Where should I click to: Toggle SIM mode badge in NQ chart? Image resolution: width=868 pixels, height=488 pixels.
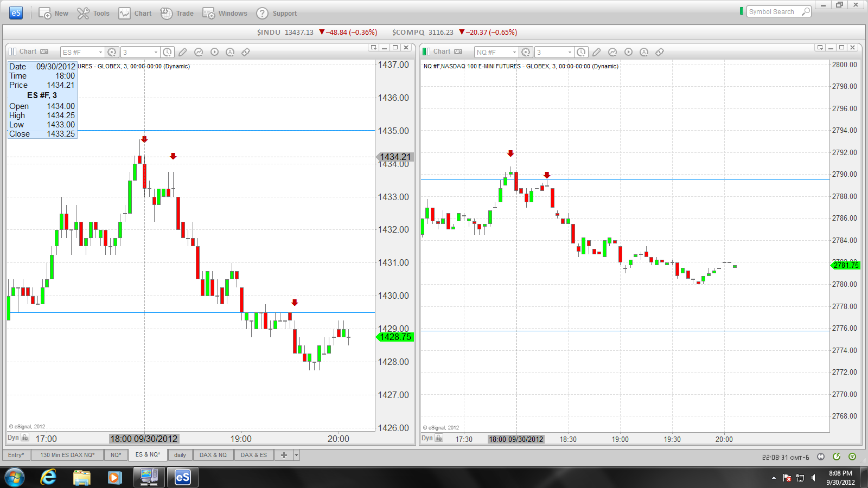458,52
